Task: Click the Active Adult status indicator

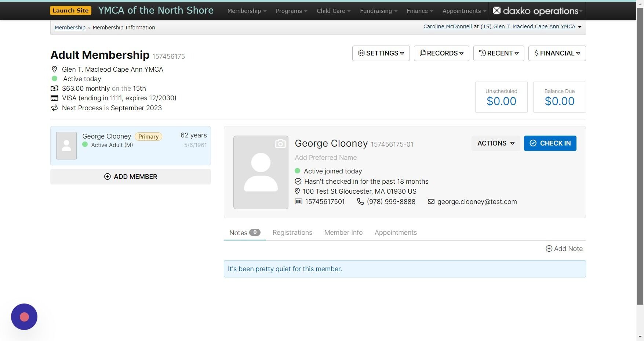Action: click(85, 145)
